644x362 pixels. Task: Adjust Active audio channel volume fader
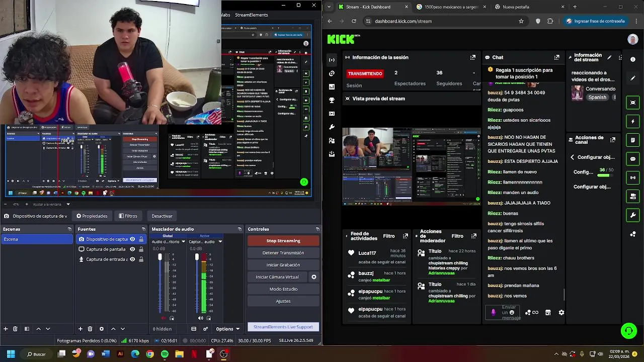[x=197, y=257]
